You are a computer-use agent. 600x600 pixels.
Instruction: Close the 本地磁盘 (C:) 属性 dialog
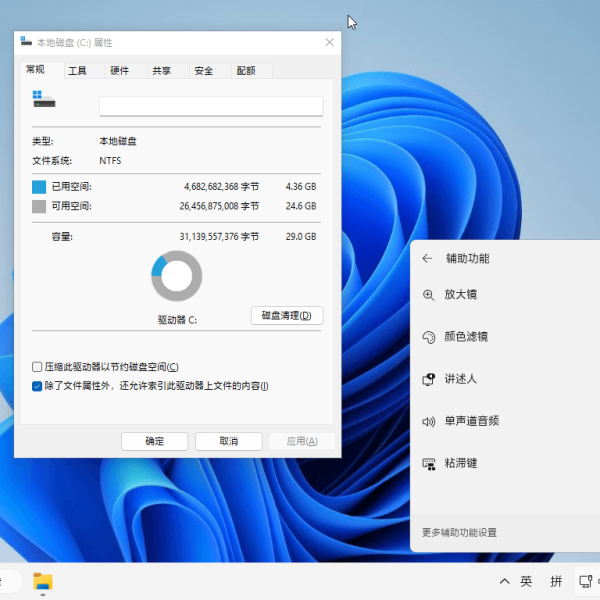[x=329, y=42]
